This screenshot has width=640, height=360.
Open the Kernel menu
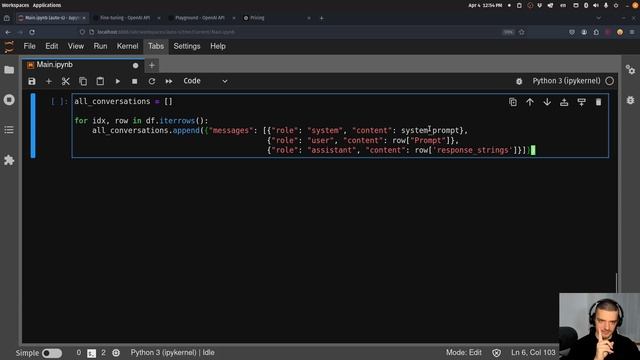click(x=127, y=46)
